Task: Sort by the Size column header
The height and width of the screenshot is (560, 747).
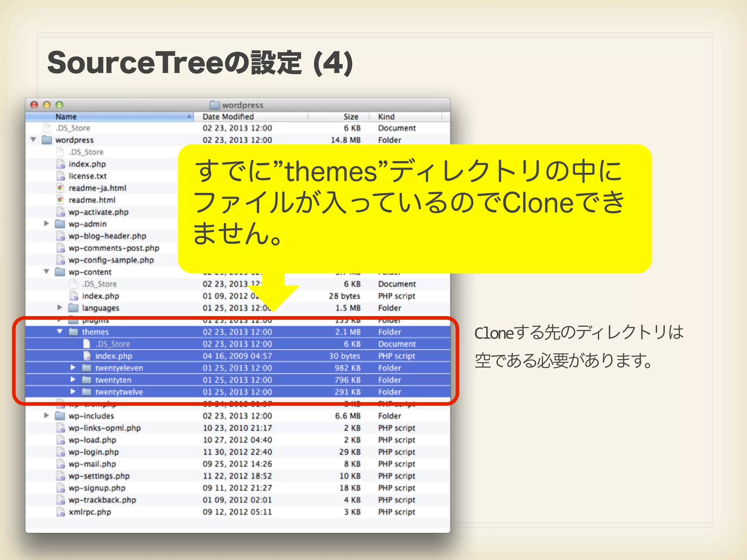Action: (x=350, y=117)
